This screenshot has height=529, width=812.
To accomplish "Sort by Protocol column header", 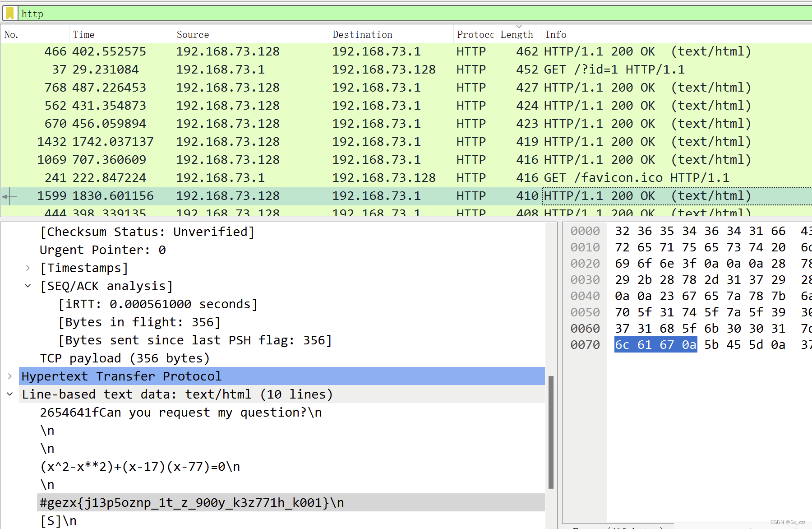I will point(475,34).
